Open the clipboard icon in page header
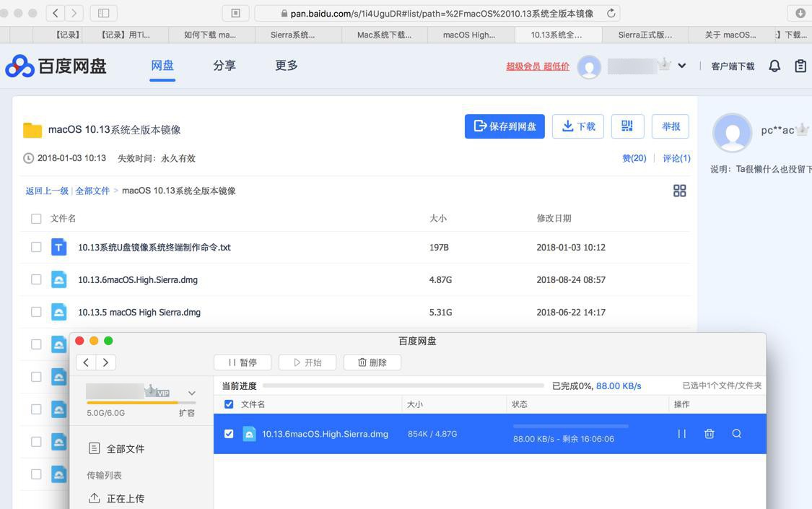 [x=800, y=66]
